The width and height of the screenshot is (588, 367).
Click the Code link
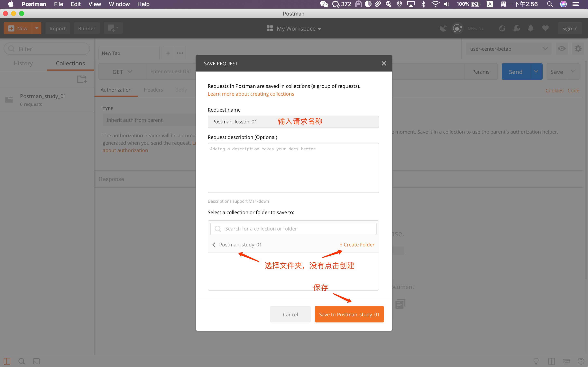pos(573,91)
